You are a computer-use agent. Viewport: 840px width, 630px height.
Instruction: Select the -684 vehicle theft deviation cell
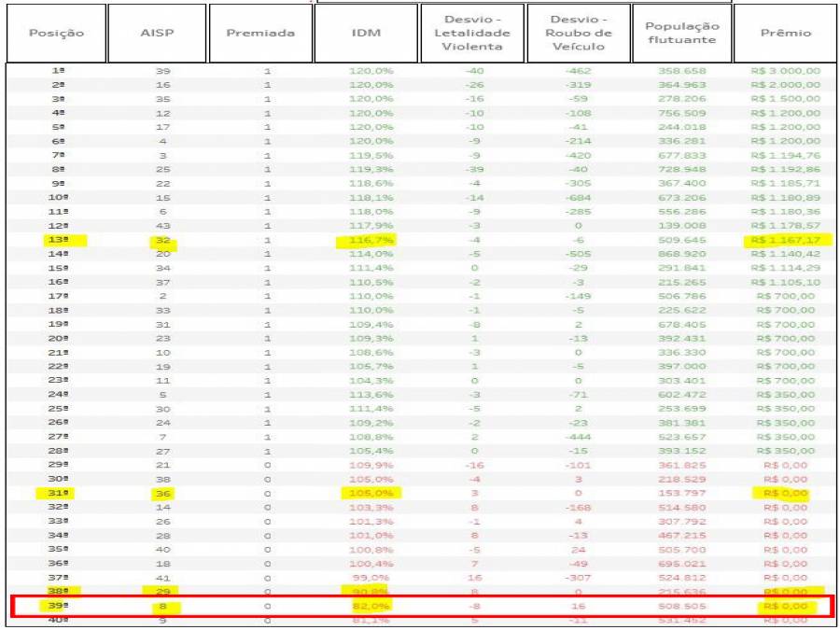click(x=576, y=197)
